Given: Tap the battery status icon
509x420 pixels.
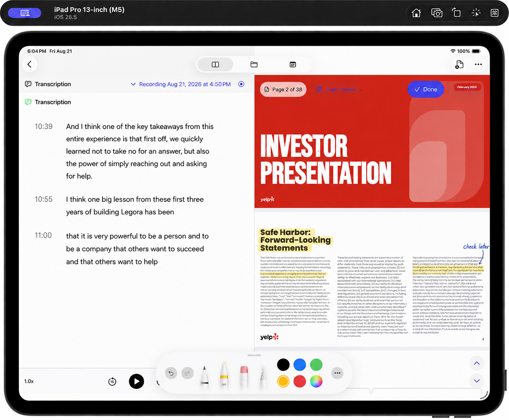Looking at the screenshot, I should click(476, 51).
